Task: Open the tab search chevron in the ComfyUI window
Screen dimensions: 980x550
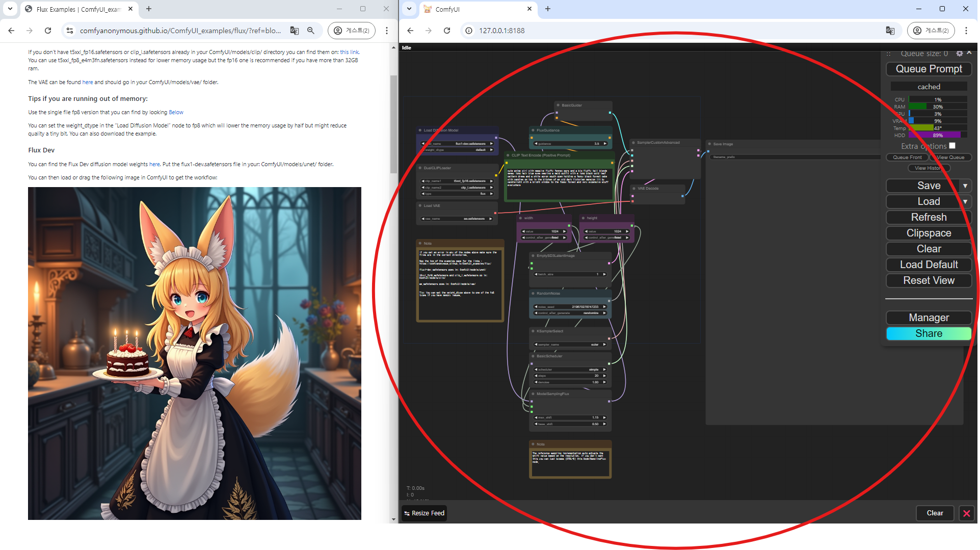Action: (x=409, y=9)
